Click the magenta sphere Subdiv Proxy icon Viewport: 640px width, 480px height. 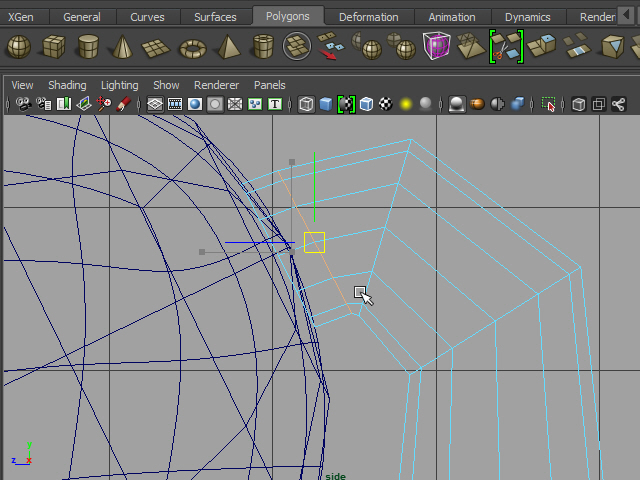[x=436, y=46]
